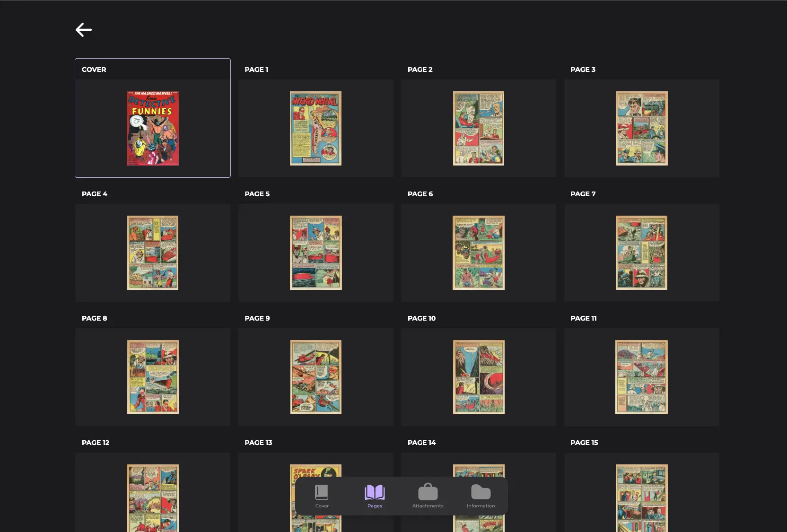Open the Page 4 thumbnail
Image resolution: width=787 pixels, height=532 pixels.
[153, 253]
